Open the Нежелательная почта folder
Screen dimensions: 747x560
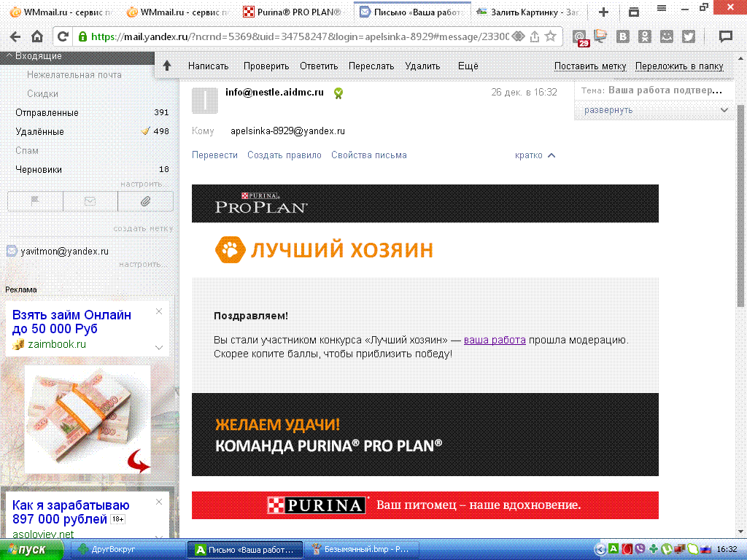[x=74, y=75]
